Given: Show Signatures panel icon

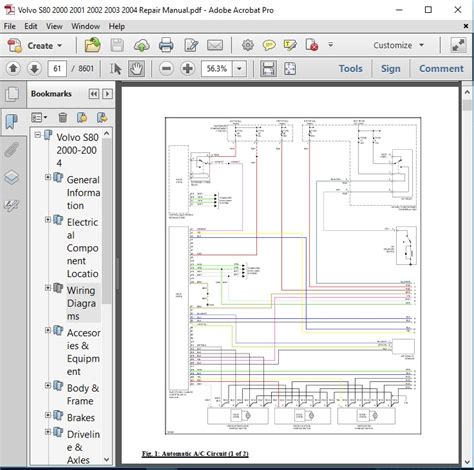Looking at the screenshot, I should pos(12,204).
